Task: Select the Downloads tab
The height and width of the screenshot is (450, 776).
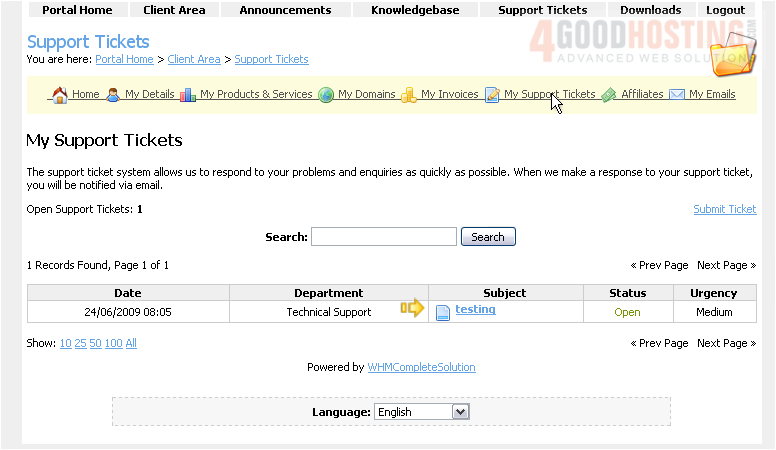Action: (x=650, y=10)
